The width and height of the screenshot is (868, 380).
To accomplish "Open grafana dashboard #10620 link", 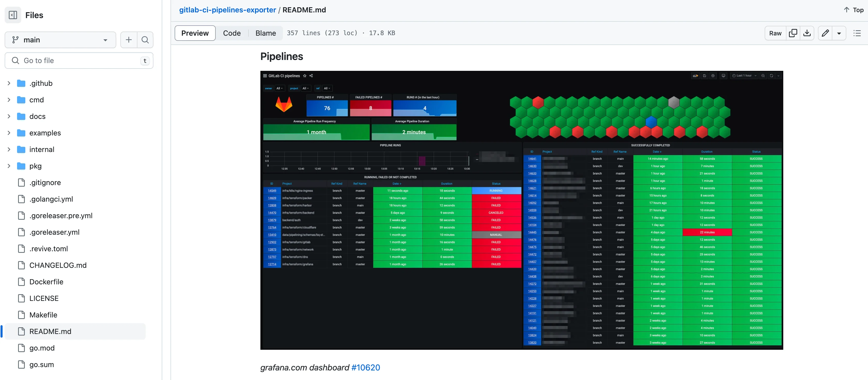I will coord(365,368).
